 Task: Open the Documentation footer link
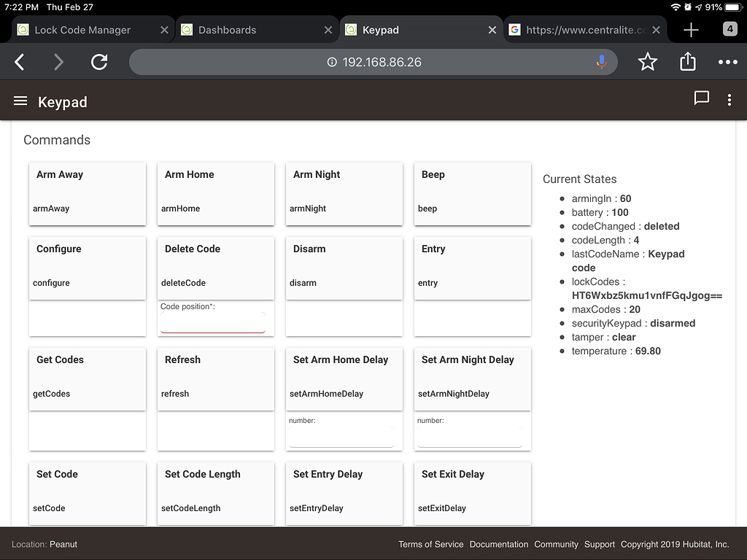coord(499,544)
